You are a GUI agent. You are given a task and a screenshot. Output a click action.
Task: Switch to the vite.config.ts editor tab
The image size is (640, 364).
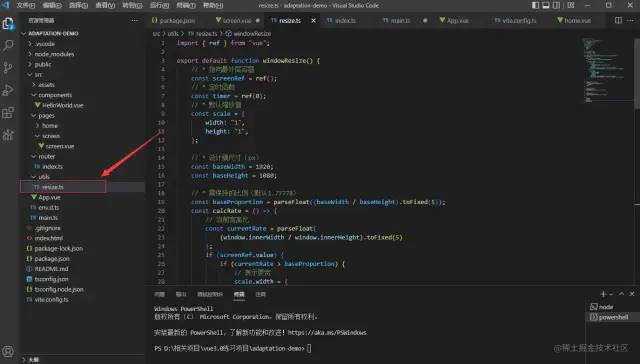[x=516, y=20]
